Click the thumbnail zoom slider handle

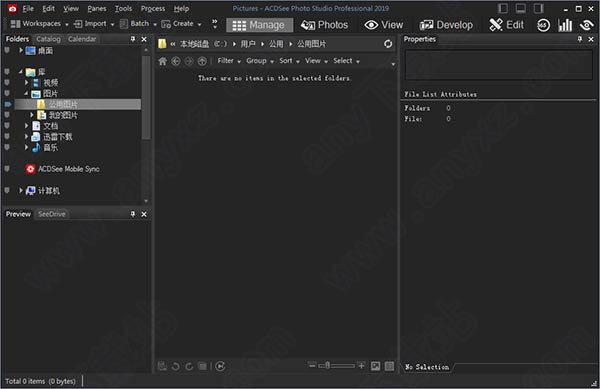[x=328, y=366]
